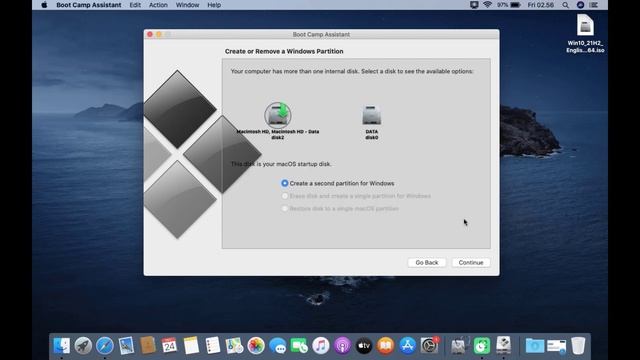Image resolution: width=640 pixels, height=360 pixels.
Task: Click the green clock app in Dock
Action: tap(482, 346)
